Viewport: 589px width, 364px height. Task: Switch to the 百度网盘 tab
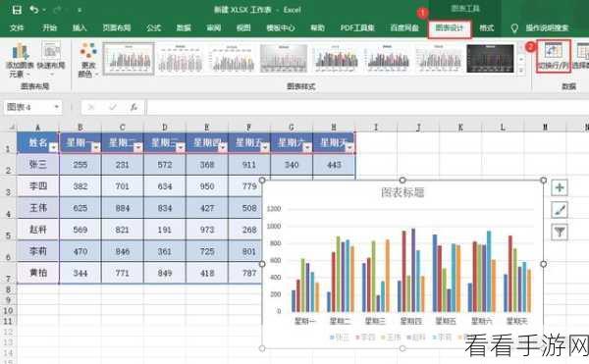point(404,27)
